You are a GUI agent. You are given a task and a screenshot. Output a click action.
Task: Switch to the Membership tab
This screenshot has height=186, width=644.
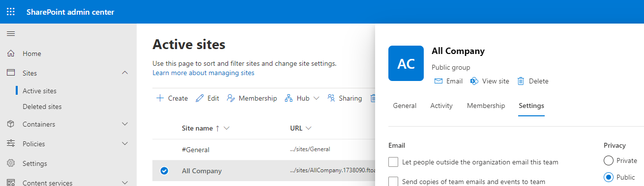[x=486, y=106]
